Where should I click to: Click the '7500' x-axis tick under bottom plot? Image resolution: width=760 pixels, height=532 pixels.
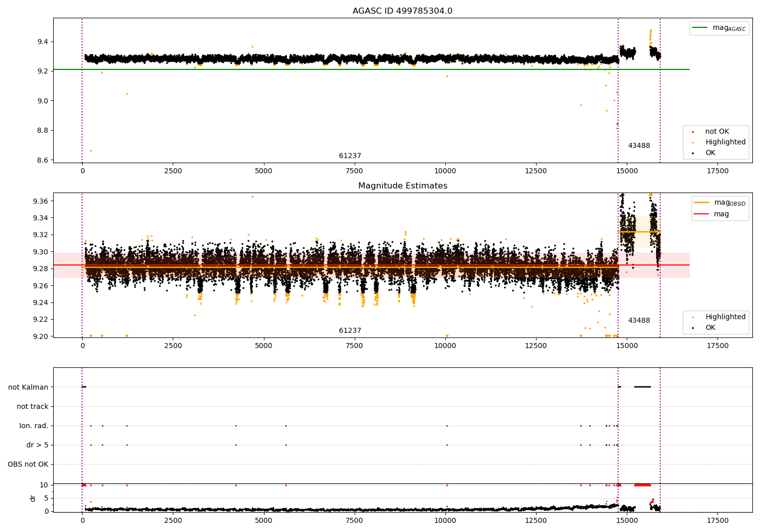tap(354, 521)
